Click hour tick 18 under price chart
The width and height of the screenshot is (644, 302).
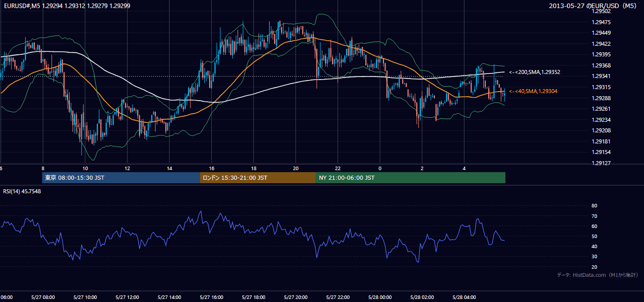[x=253, y=169]
